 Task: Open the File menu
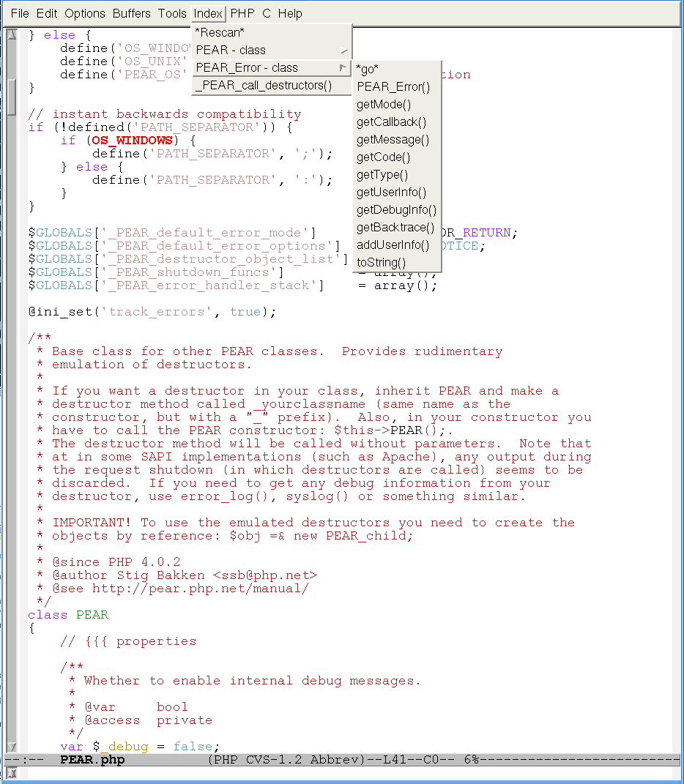point(20,13)
